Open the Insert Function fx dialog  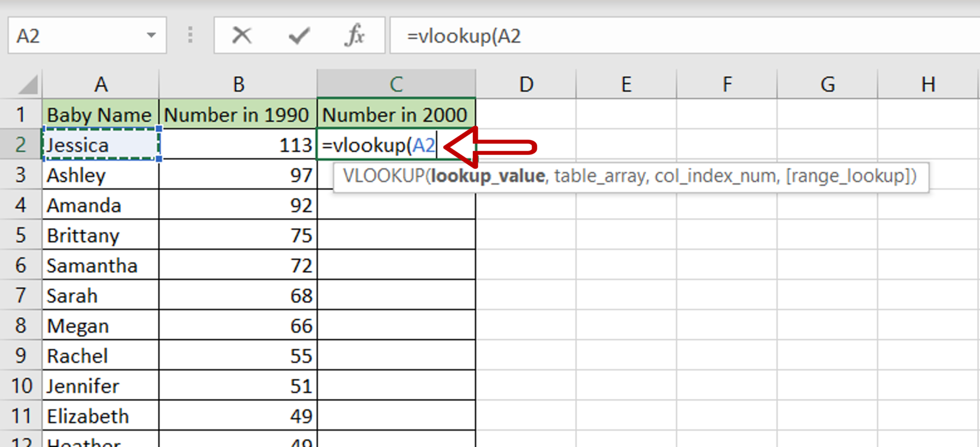click(x=355, y=35)
